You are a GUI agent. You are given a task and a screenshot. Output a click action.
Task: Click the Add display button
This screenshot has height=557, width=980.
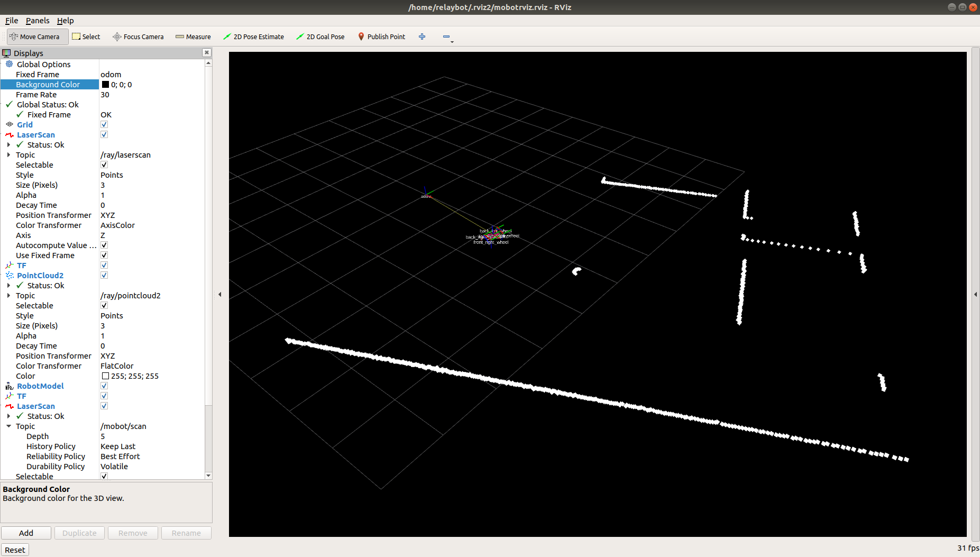(26, 533)
